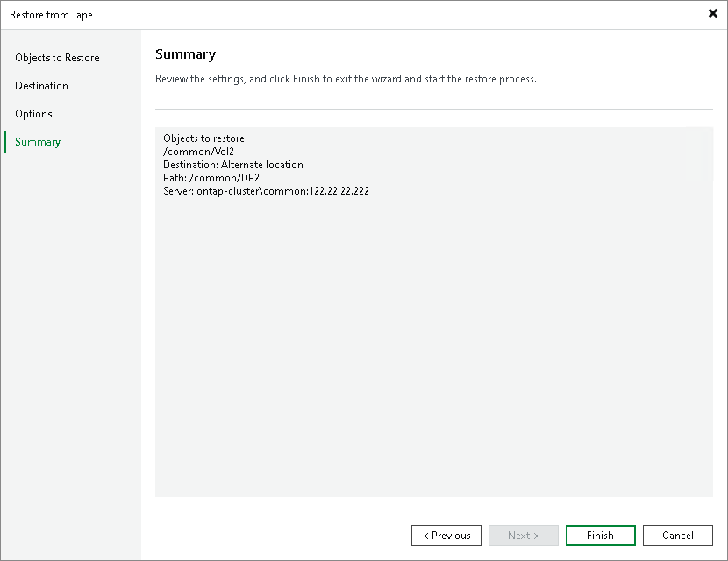728x561 pixels.
Task: Switch to the Options step
Action: coord(33,114)
